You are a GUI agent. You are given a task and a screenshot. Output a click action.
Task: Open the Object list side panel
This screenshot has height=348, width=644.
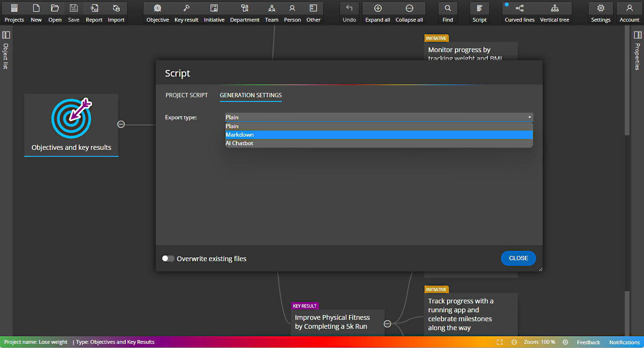pos(6,49)
